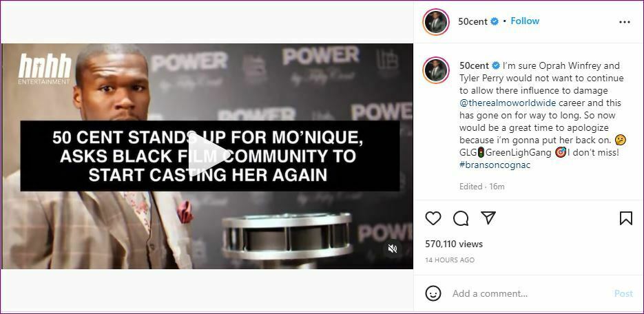Open comments via speech bubble icon
Screen dimensions: 644x314
(461, 218)
